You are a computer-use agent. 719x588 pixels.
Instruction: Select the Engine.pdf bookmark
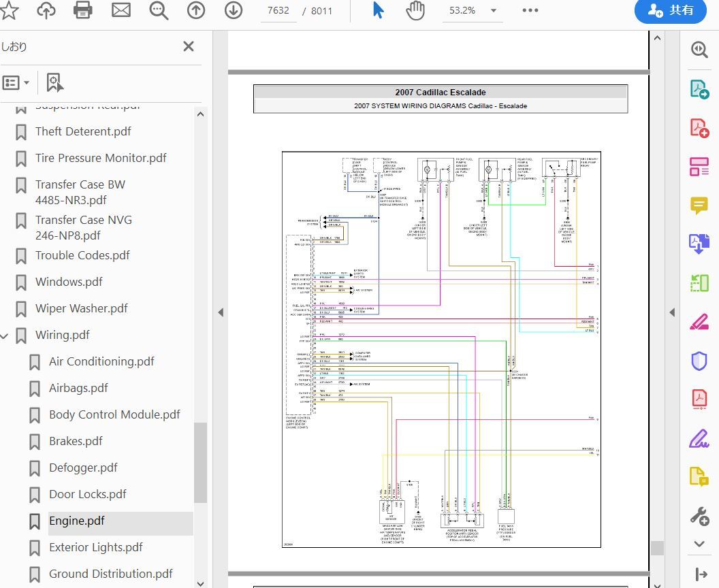[76, 521]
